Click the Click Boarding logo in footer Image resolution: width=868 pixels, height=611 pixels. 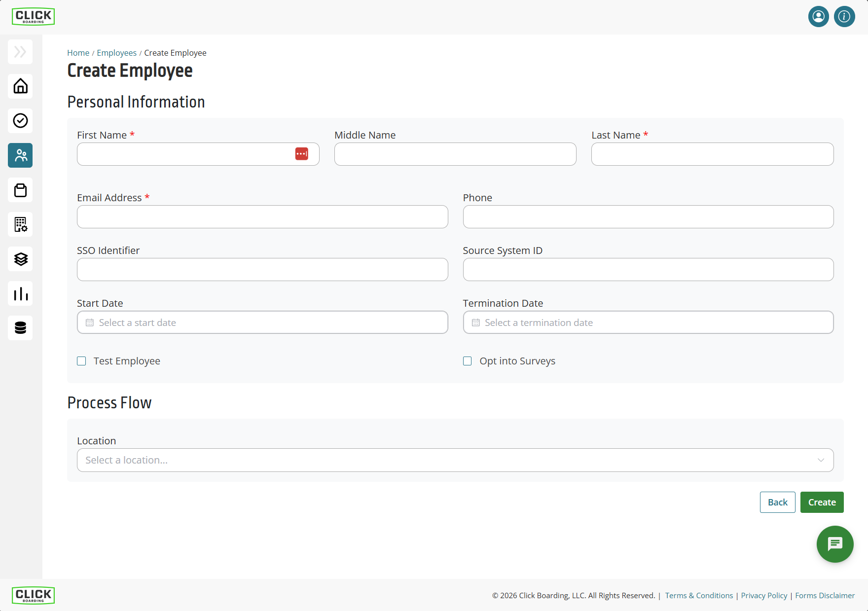[33, 595]
